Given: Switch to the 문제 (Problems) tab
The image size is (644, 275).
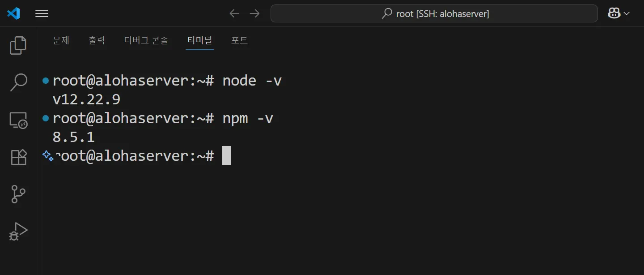Looking at the screenshot, I should point(61,40).
